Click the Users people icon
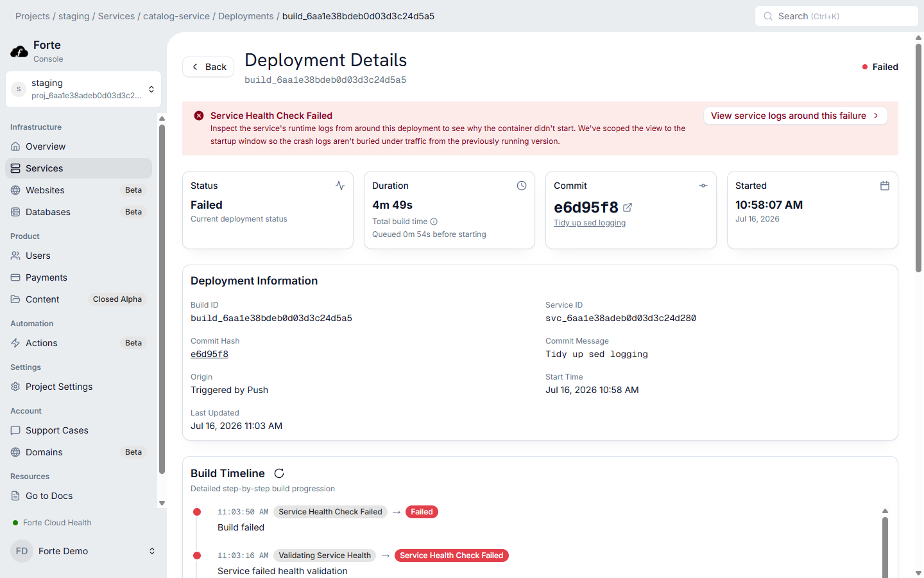Image resolution: width=924 pixels, height=578 pixels. tap(15, 256)
